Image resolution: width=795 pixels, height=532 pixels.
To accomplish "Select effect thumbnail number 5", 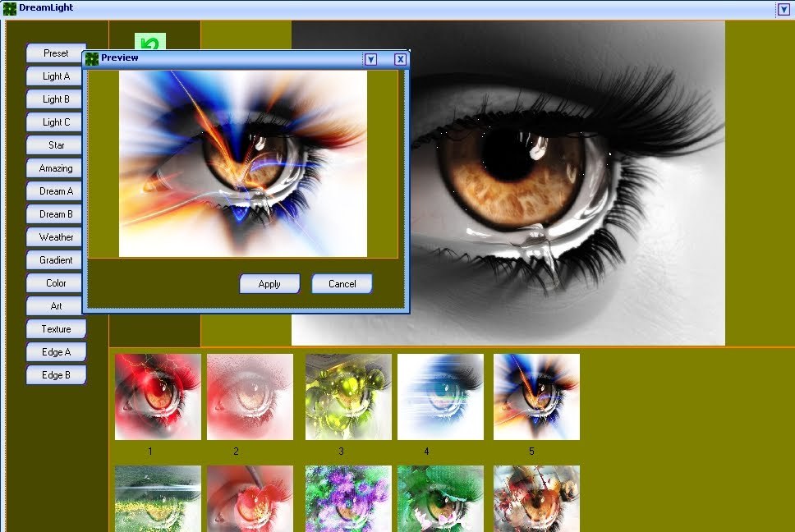I will [536, 397].
